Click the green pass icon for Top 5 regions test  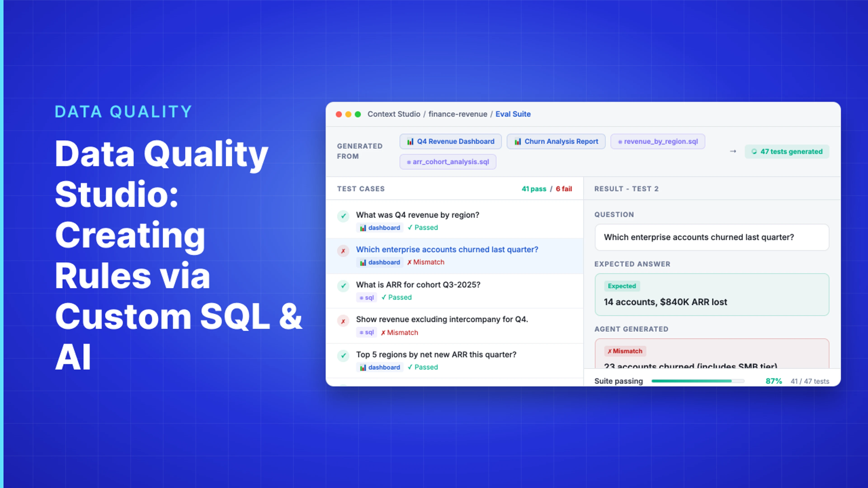tap(343, 356)
